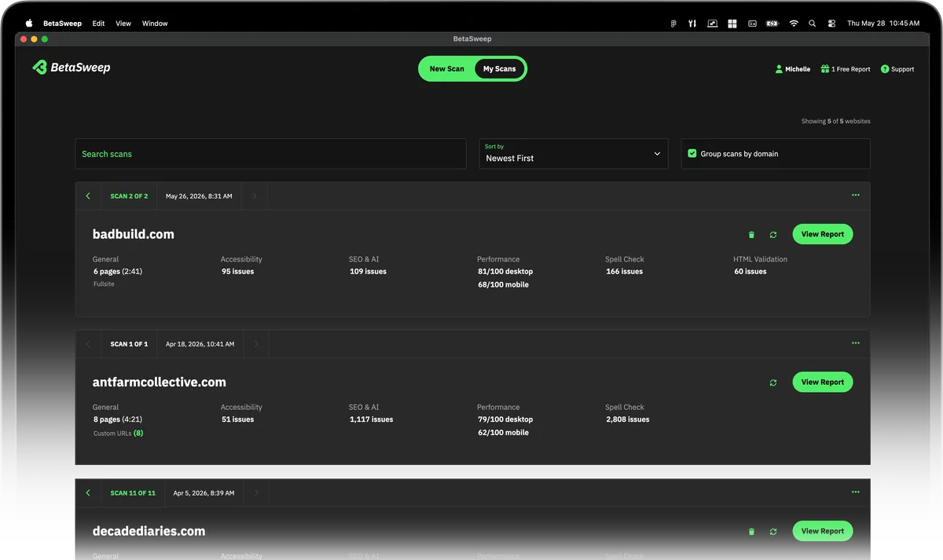Switch to the New Scan tab
Screen dimensions: 943x560
tap(446, 69)
